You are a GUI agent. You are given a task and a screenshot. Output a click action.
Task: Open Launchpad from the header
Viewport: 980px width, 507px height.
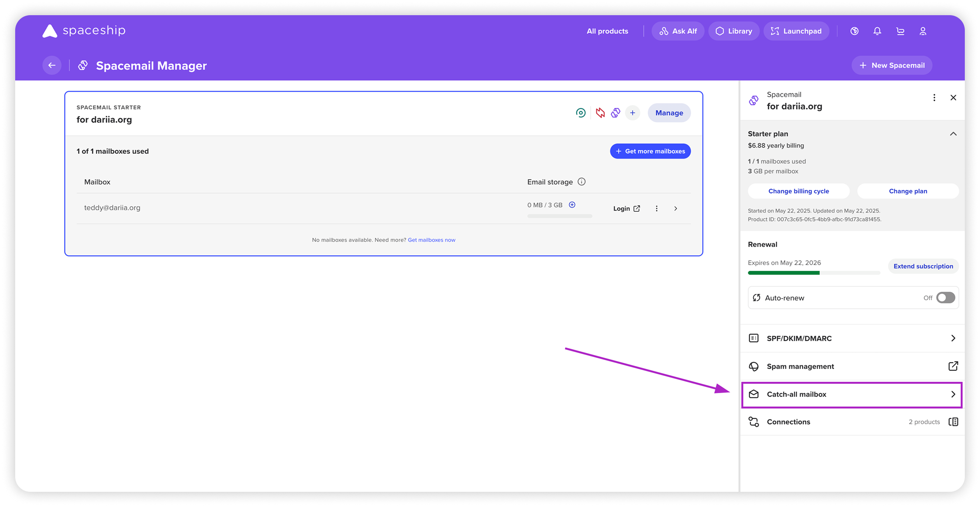[x=796, y=31]
